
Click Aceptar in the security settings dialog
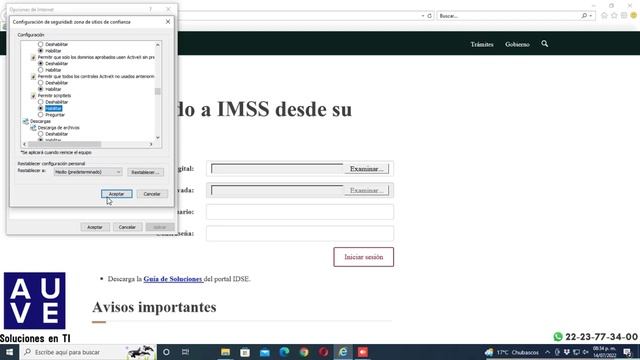click(x=117, y=194)
